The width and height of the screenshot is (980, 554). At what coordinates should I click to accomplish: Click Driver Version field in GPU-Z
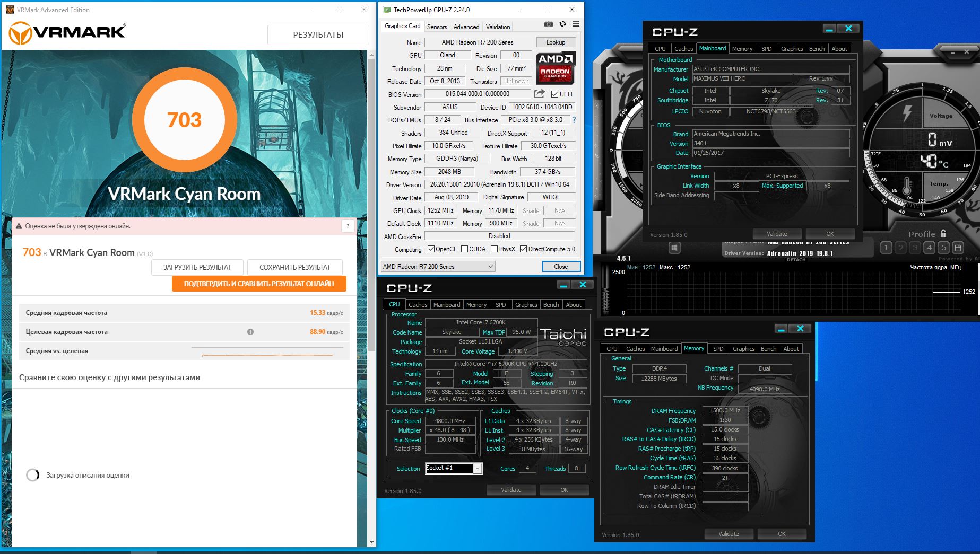pyautogui.click(x=499, y=184)
